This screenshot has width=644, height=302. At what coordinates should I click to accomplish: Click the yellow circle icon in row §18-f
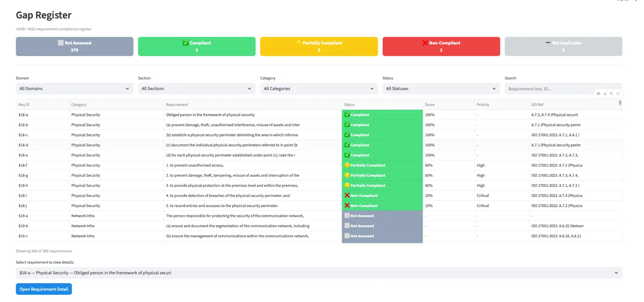347,165
